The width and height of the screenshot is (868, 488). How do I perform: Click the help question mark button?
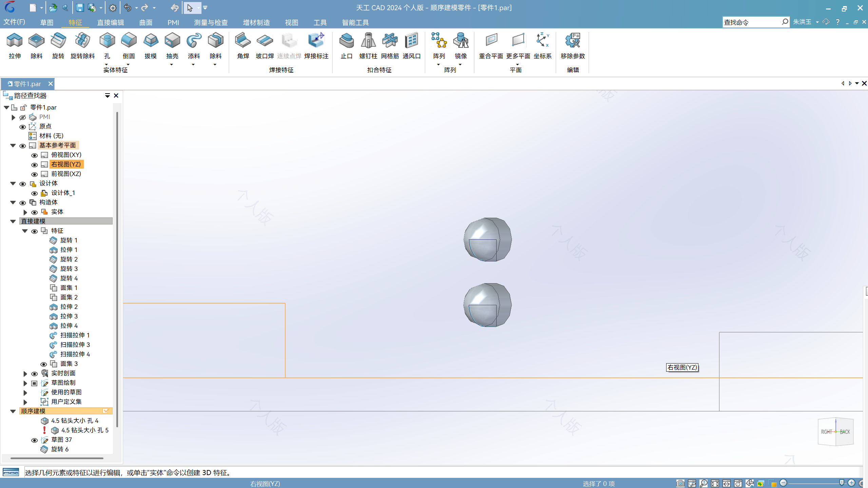(x=837, y=22)
